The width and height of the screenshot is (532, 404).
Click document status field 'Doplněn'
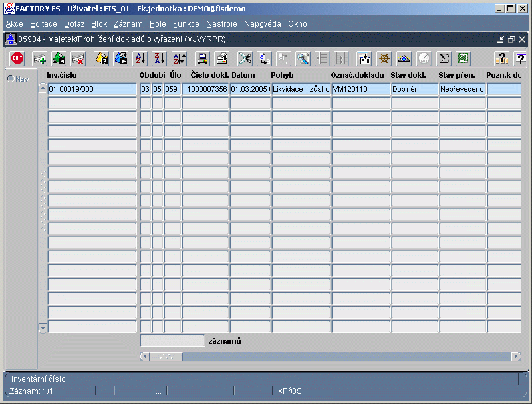coord(414,89)
